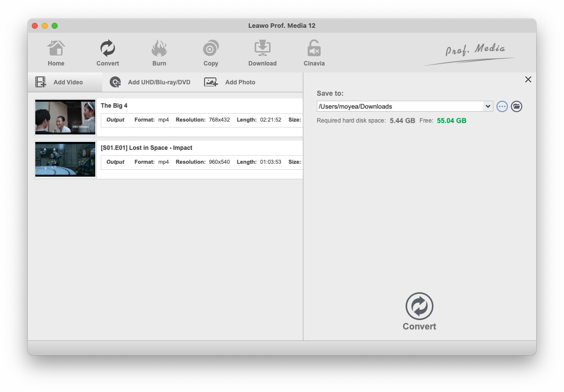Expand the Save to path dropdown
This screenshot has height=392, width=564.
pyautogui.click(x=488, y=106)
